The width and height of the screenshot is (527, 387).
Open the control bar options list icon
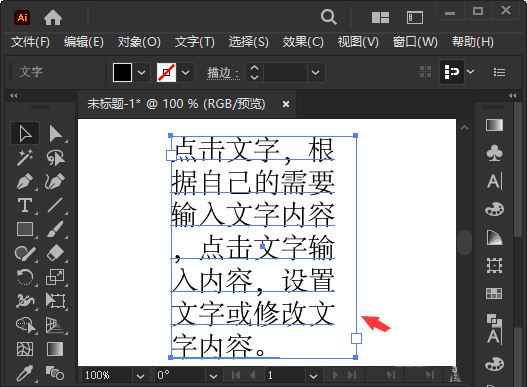click(x=499, y=72)
